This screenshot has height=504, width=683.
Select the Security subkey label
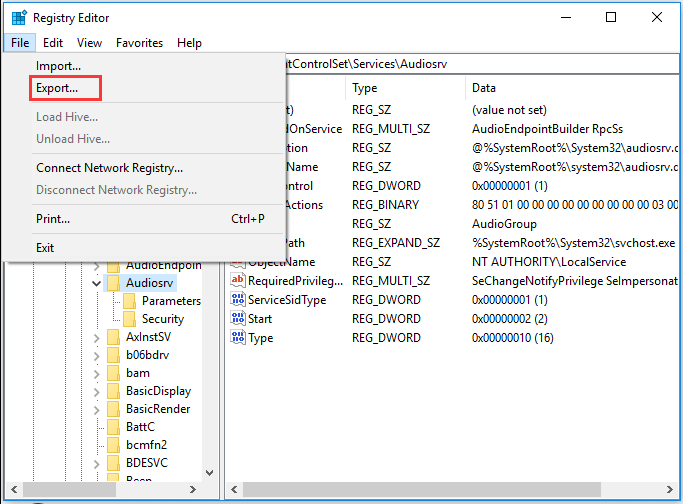tap(163, 319)
